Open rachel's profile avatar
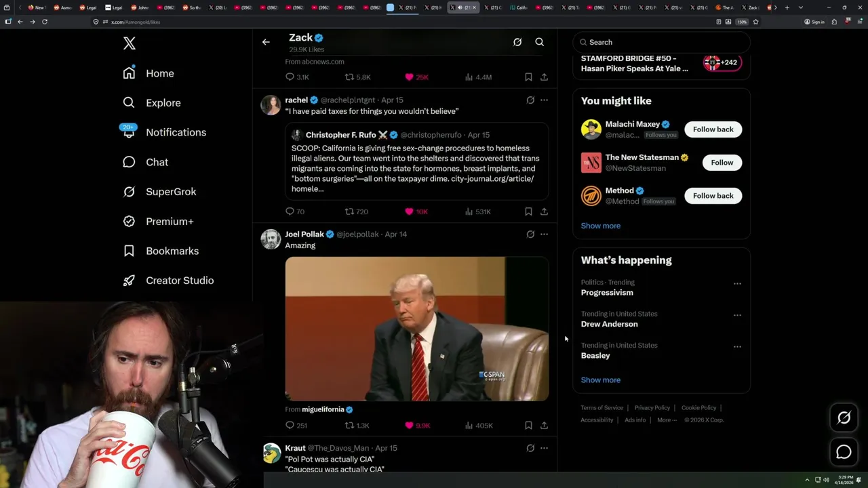 coord(271,105)
